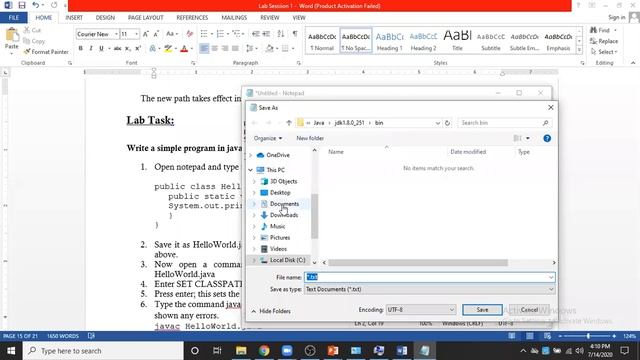Switch to the REVIEW tab
The image size is (640, 360).
(270, 18)
